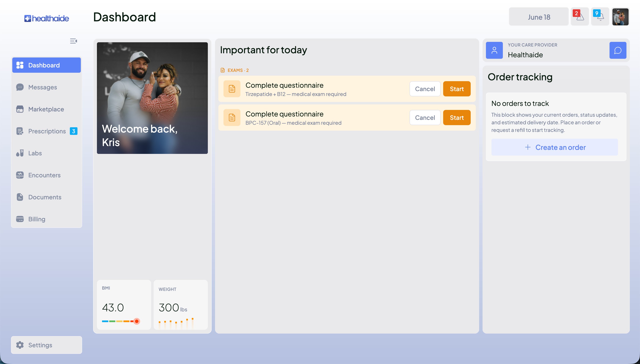Open notifications bell icon
The image size is (640, 364).
[600, 17]
